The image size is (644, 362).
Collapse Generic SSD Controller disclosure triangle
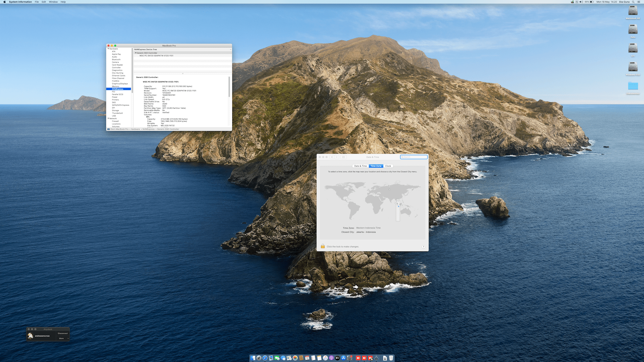(x=136, y=53)
